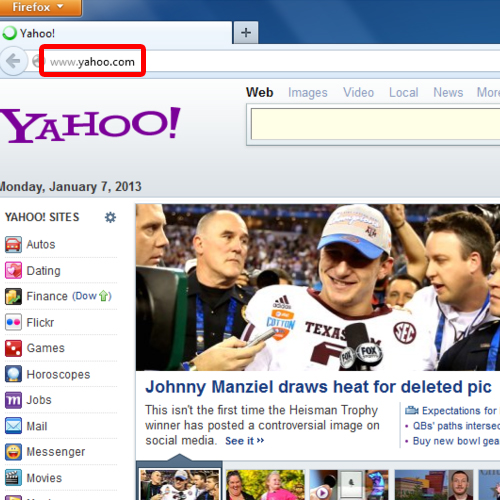500x500 pixels.
Task: Open the Messenger link
Action: (x=56, y=452)
